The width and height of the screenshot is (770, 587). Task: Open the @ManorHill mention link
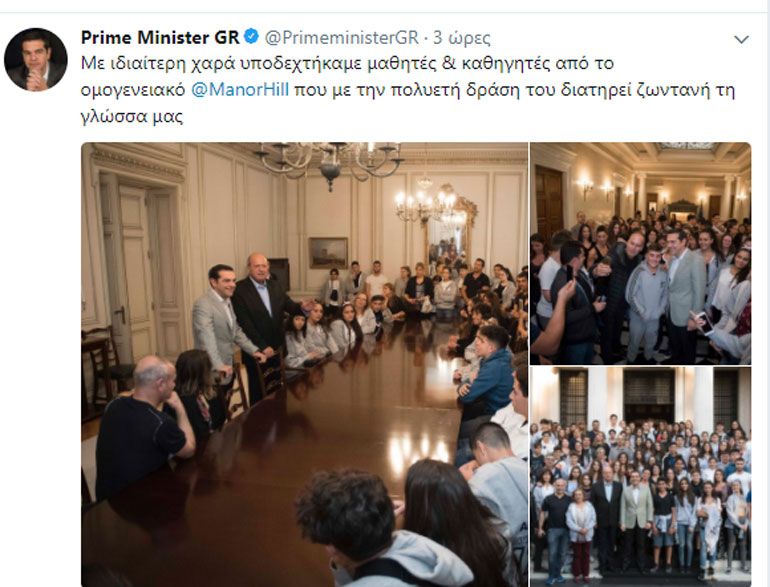[x=240, y=90]
